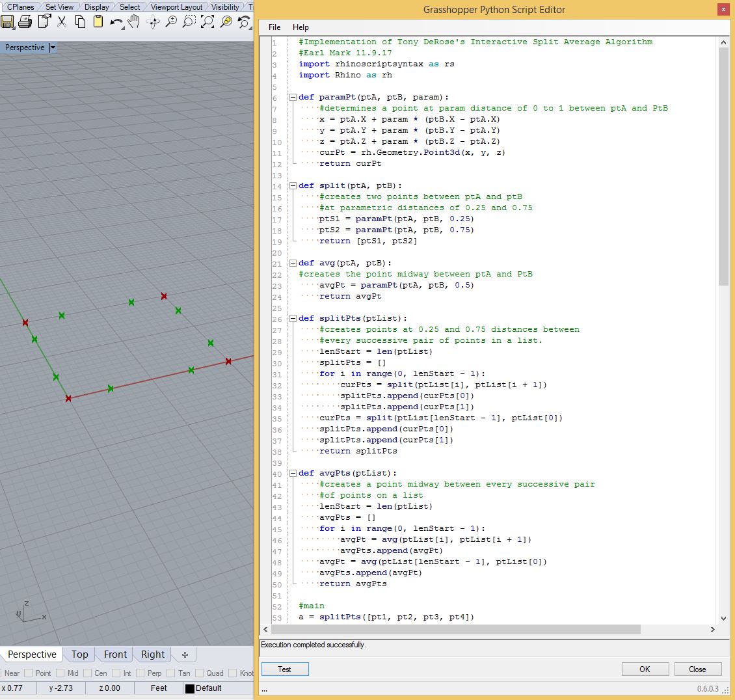
Task: Click the Copy icon in the Rhino toolbar
Action: tap(80, 21)
